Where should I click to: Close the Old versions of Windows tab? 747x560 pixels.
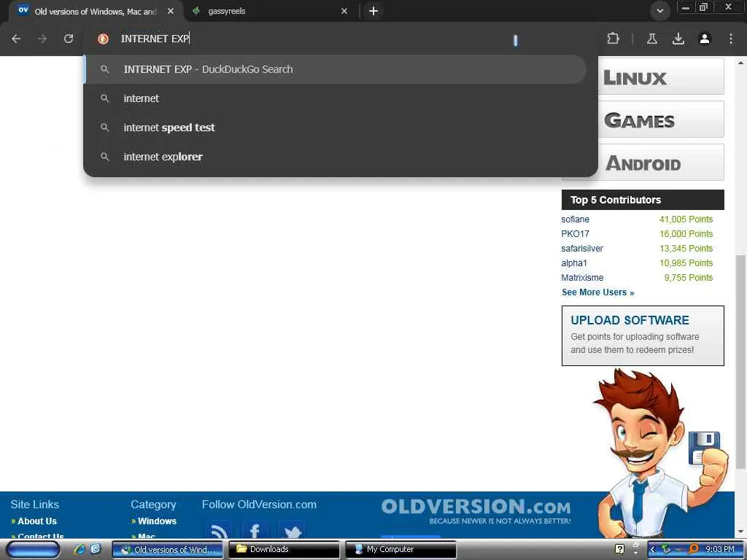pos(171,11)
